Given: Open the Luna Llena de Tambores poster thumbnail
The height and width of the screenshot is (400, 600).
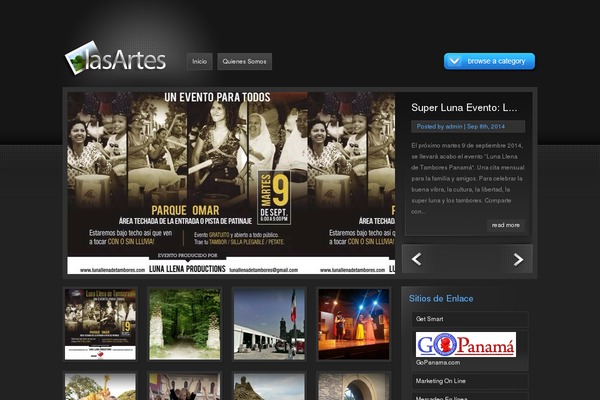Looking at the screenshot, I should [100, 324].
